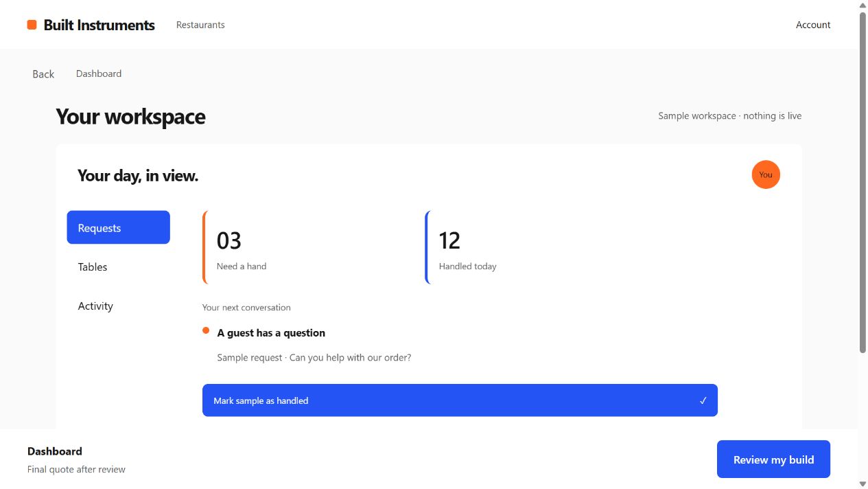Click 'Your next conversation' label
Image resolution: width=868 pixels, height=489 pixels.
[246, 307]
